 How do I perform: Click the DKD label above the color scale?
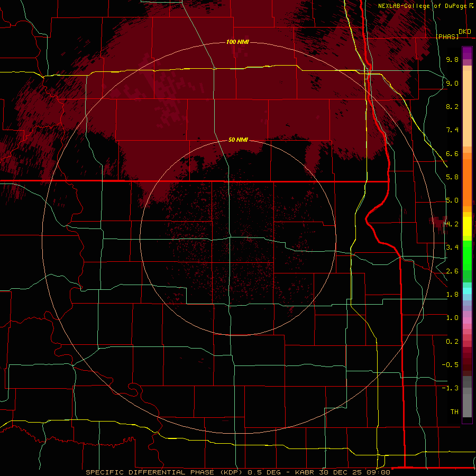tap(465, 32)
